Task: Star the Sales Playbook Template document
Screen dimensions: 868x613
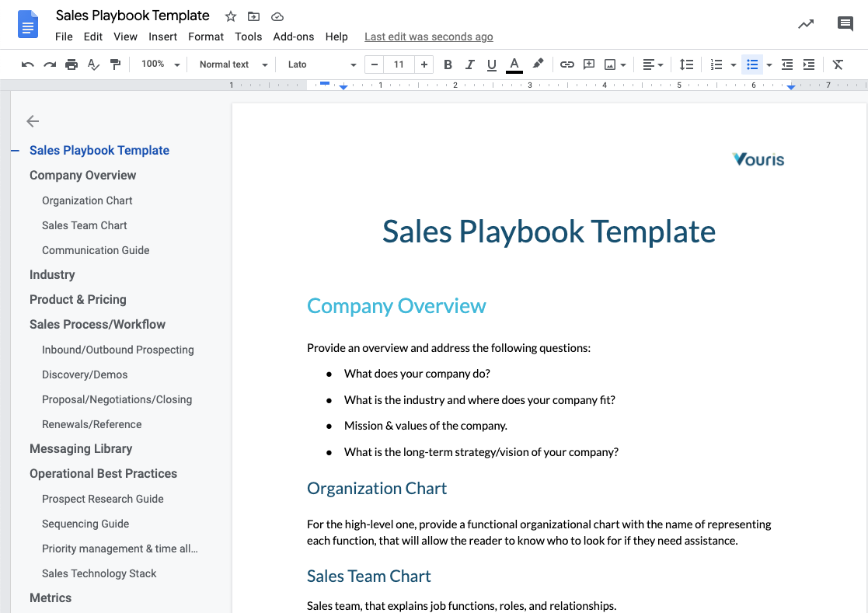Action: click(x=231, y=16)
